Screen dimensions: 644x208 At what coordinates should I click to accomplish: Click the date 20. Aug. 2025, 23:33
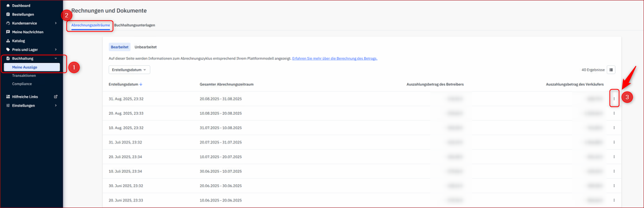[x=126, y=113]
